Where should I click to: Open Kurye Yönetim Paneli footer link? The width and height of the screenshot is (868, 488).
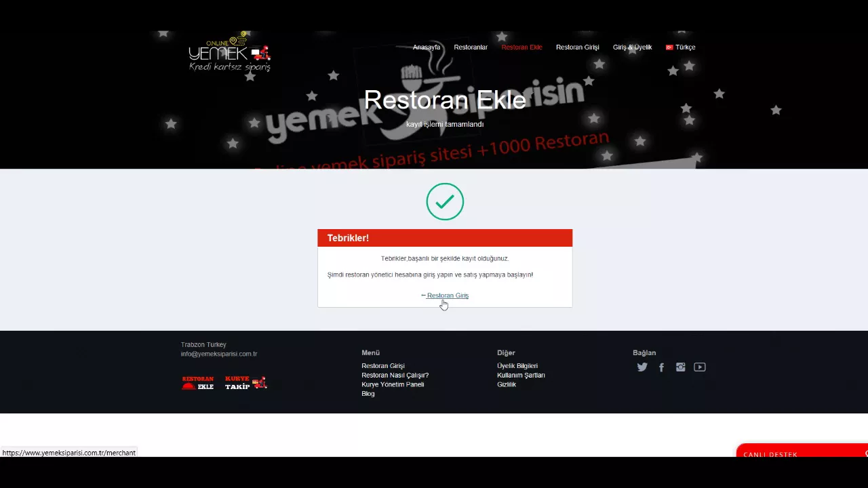click(x=393, y=384)
